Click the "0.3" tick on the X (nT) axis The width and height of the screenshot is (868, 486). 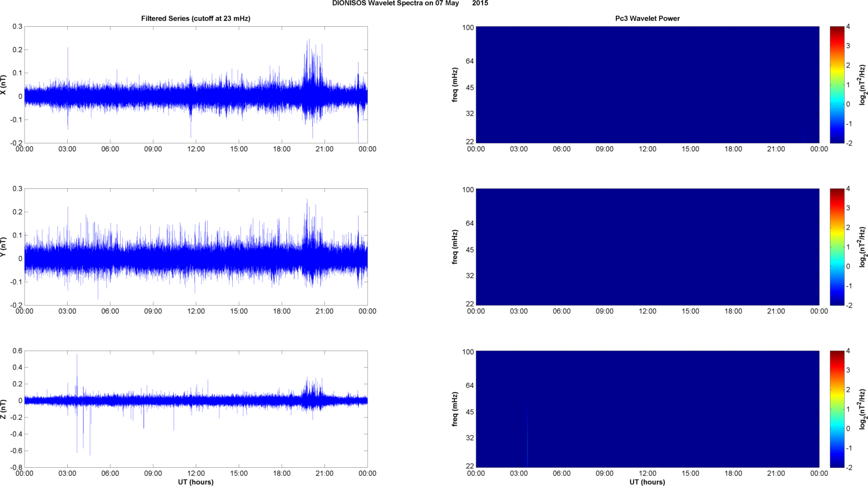coord(17,27)
